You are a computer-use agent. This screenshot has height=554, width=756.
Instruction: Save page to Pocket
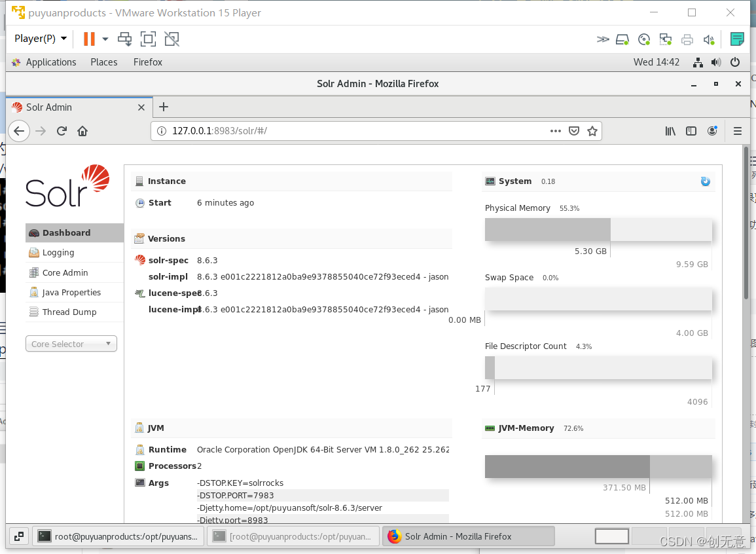coord(574,131)
